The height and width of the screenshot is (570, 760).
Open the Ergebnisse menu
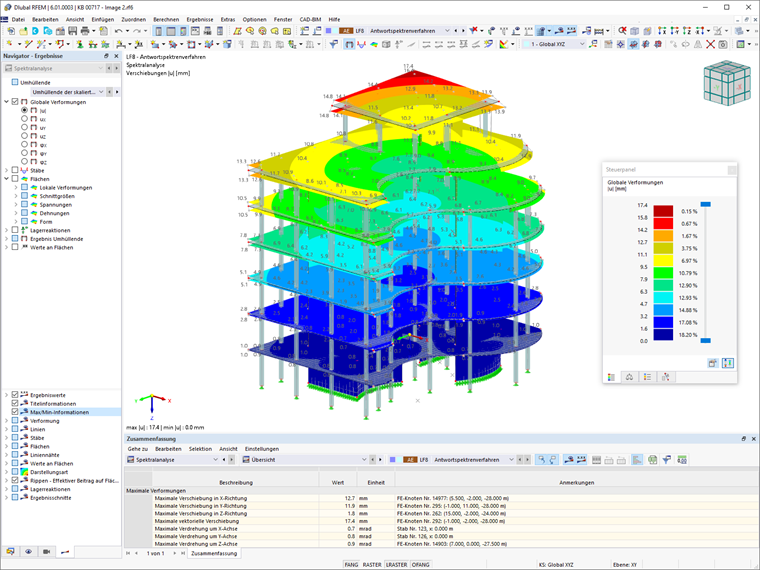(x=200, y=19)
